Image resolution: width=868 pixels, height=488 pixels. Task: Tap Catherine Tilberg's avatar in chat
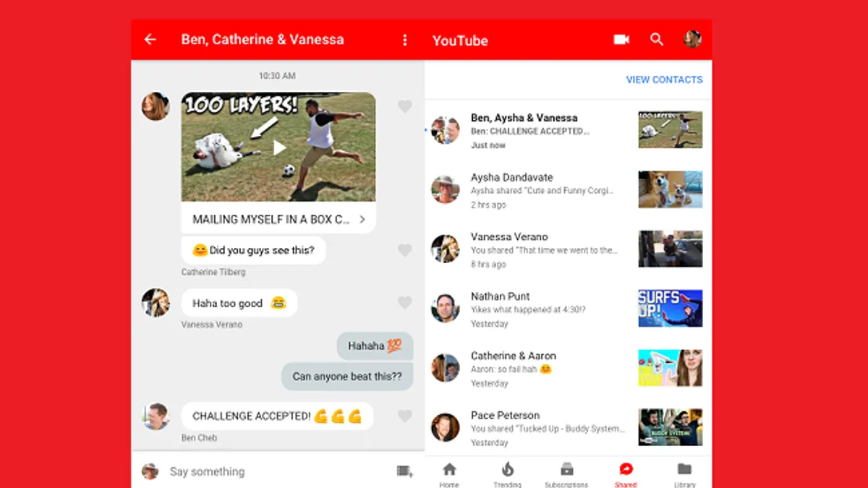pos(156,106)
